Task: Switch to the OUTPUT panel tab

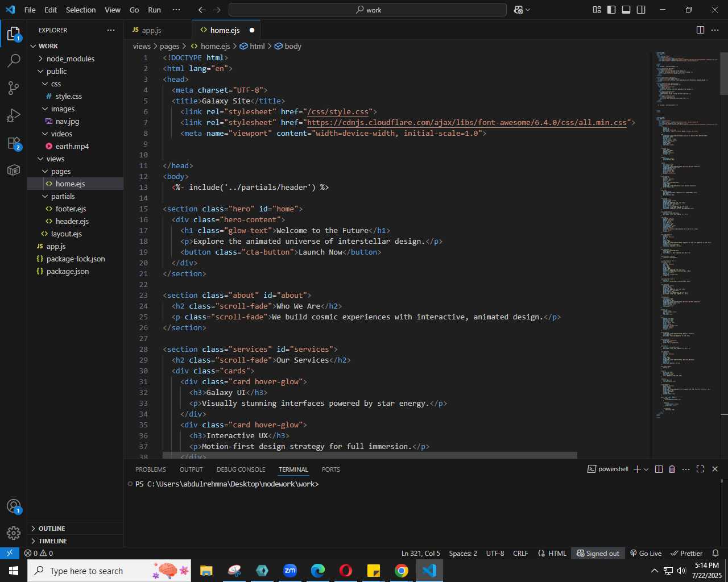Action: 191,469
